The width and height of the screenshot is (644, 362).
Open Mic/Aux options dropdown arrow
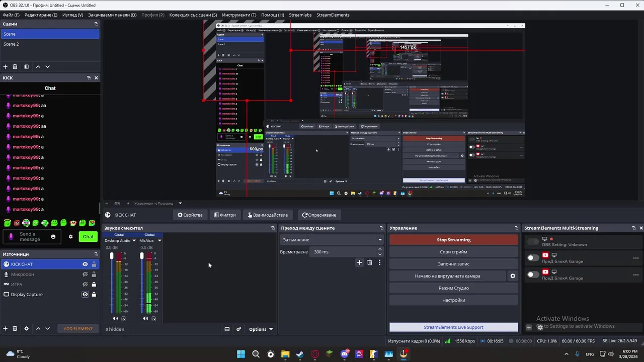[159, 240]
